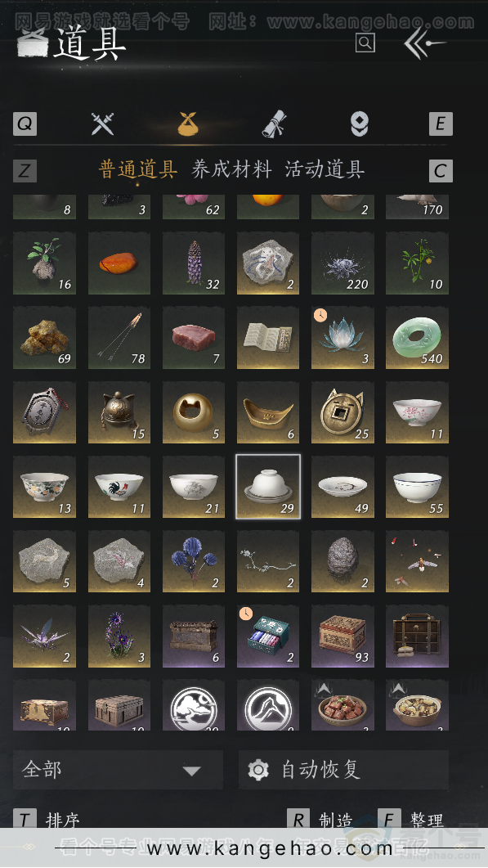Select the cat-eared bronze coin item with 25

[342, 412]
